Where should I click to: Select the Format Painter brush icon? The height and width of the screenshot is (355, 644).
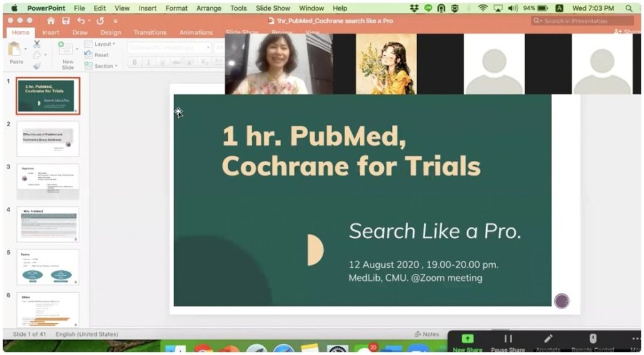36,66
